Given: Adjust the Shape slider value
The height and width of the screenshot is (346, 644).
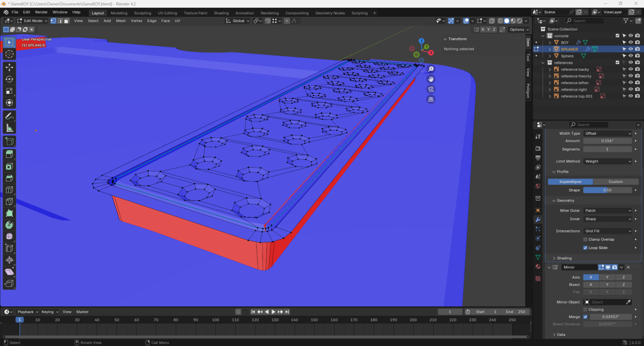Looking at the screenshot, I should point(607,190).
